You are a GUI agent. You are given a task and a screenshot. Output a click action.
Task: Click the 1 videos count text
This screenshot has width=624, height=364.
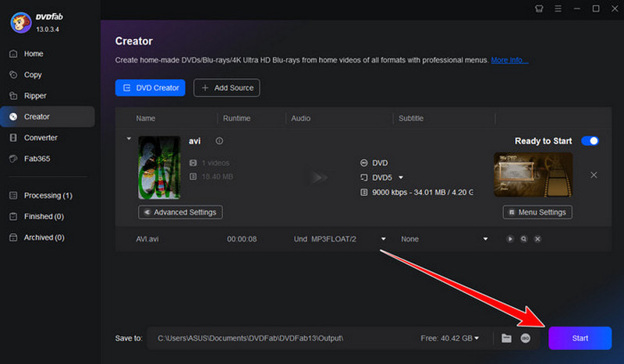[x=215, y=163]
